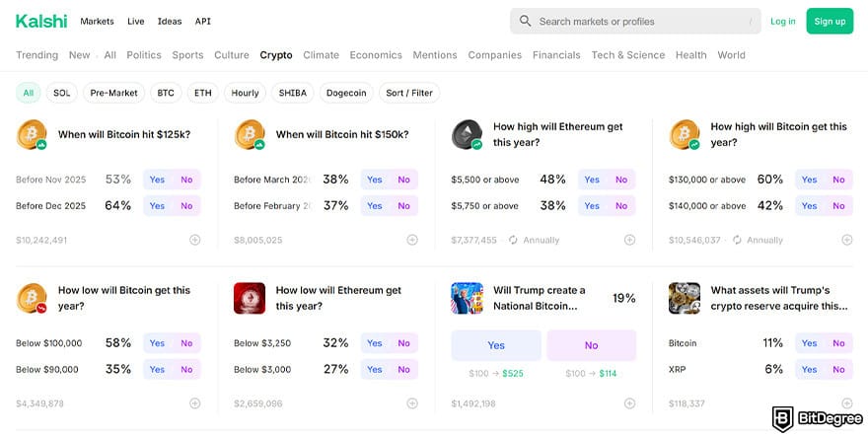Select Yes for Before Nov 2025

(157, 180)
